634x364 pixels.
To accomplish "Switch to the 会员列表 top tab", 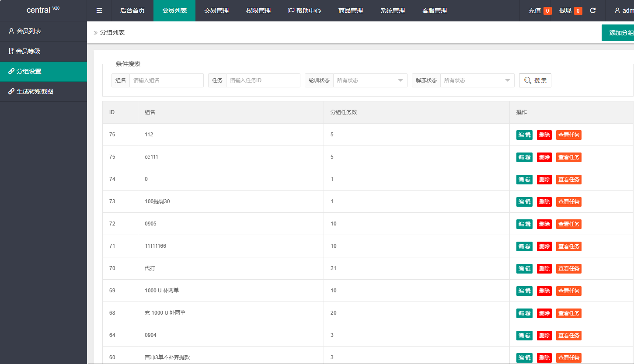I will tap(174, 10).
